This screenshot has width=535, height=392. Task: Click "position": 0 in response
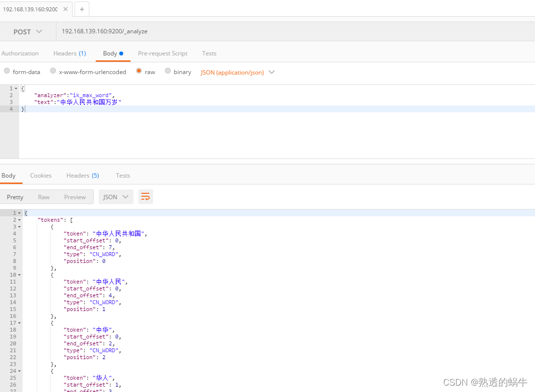coord(84,261)
